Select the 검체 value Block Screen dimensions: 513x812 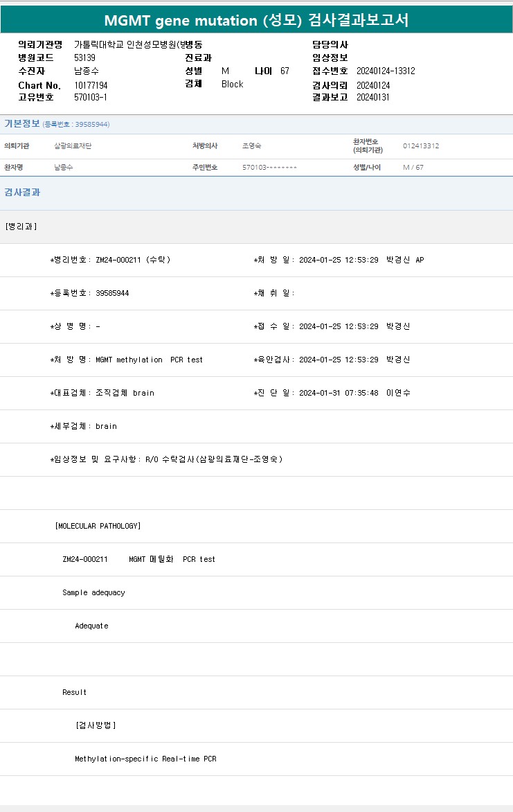pyautogui.click(x=232, y=84)
